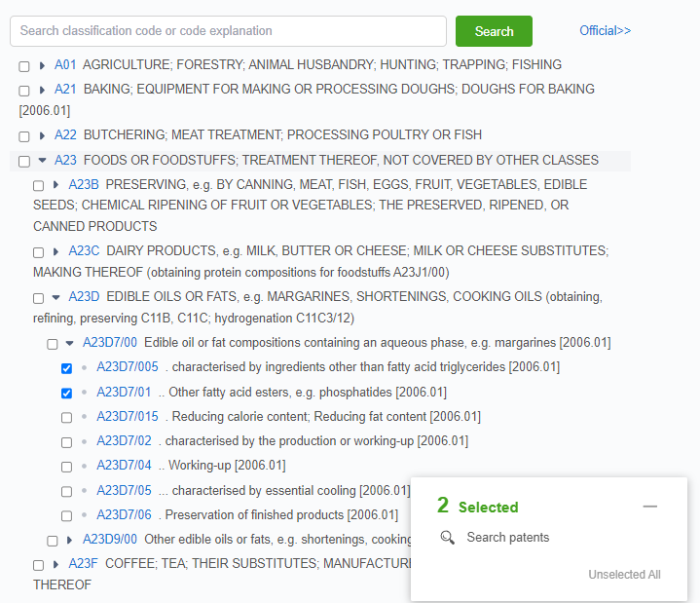Uncheck the A23D7/005 checkbox
This screenshot has width=700, height=603.
point(66,368)
